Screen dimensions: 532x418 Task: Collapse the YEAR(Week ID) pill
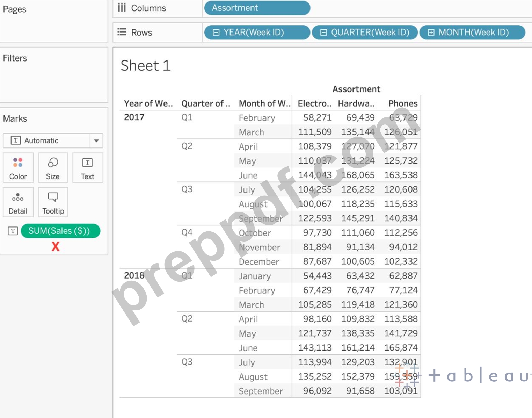(x=216, y=33)
